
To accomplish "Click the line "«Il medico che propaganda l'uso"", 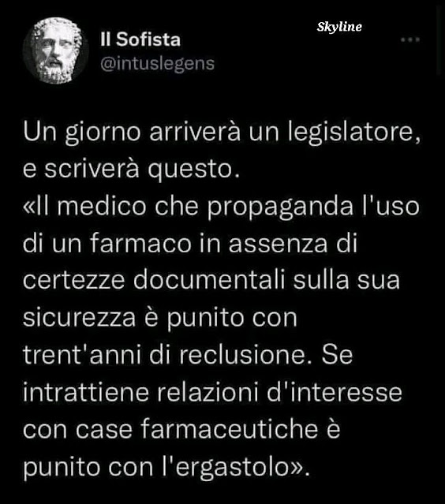I will click(x=221, y=207).
